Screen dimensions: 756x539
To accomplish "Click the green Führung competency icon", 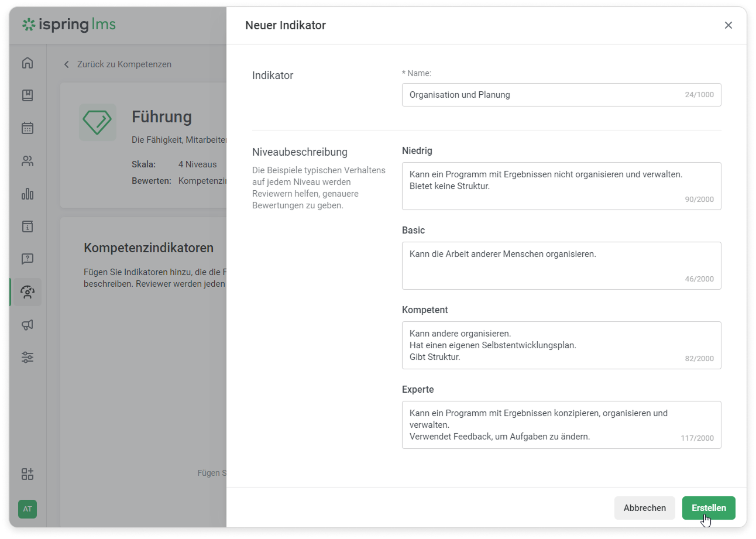I will point(98,122).
